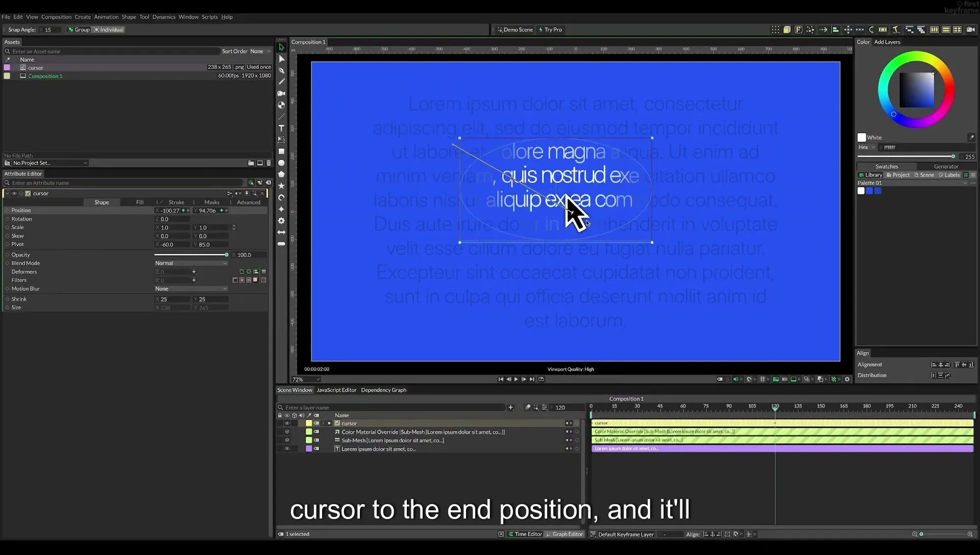Select the Pencil tool
The image size is (980, 555).
[281, 82]
